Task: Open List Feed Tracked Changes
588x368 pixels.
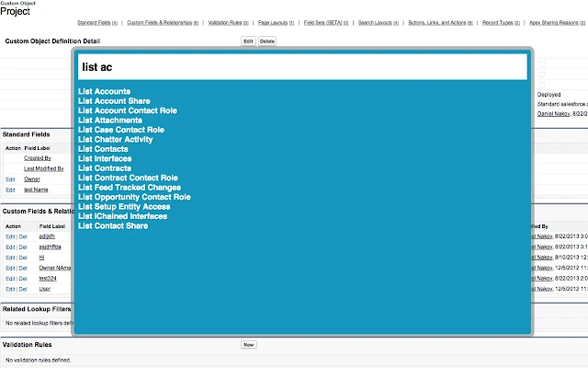Action: point(130,188)
